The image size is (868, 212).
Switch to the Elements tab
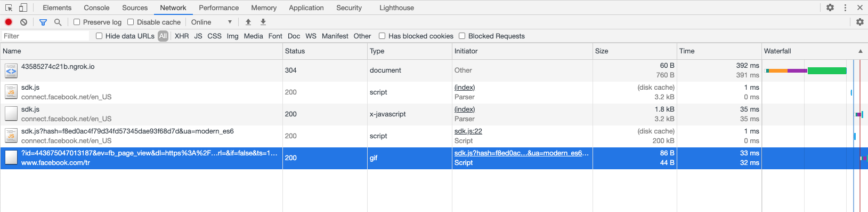57,7
